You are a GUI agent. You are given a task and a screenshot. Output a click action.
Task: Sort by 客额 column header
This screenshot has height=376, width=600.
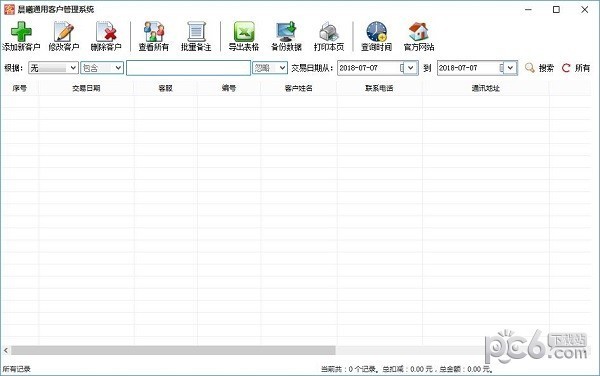(x=166, y=88)
